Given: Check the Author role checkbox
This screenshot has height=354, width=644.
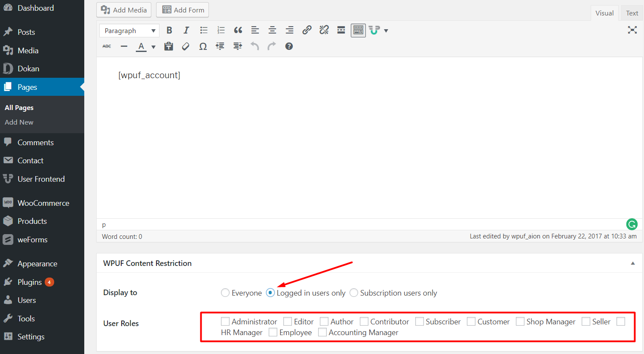Looking at the screenshot, I should [324, 321].
